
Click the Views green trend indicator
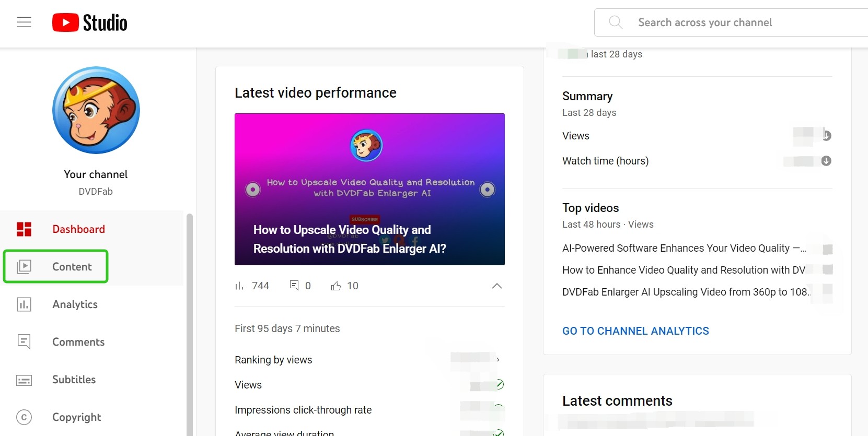(x=500, y=384)
